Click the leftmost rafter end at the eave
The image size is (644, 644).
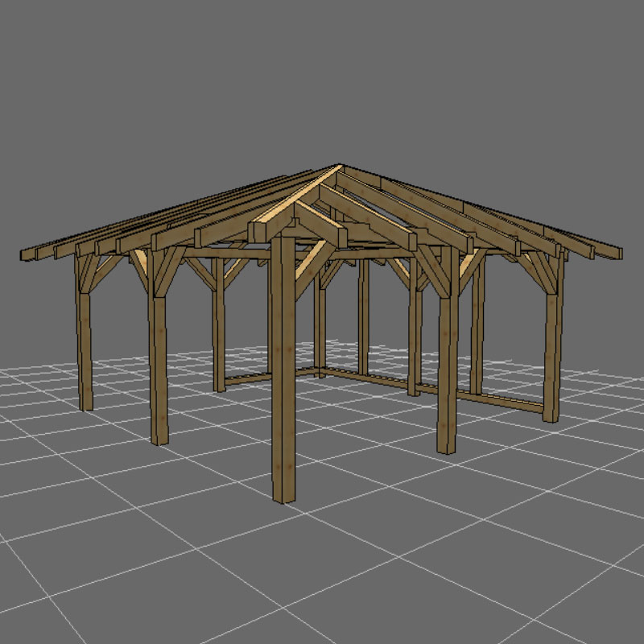[x=29, y=254]
